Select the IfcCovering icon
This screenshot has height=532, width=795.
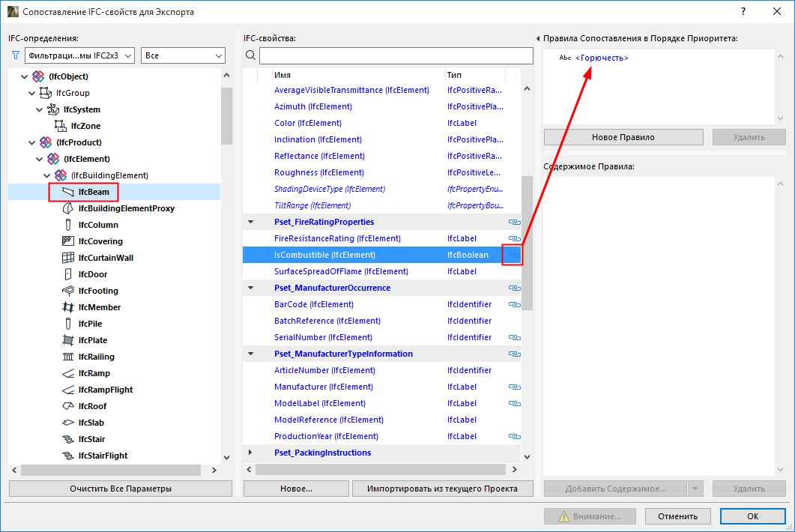[x=68, y=241]
